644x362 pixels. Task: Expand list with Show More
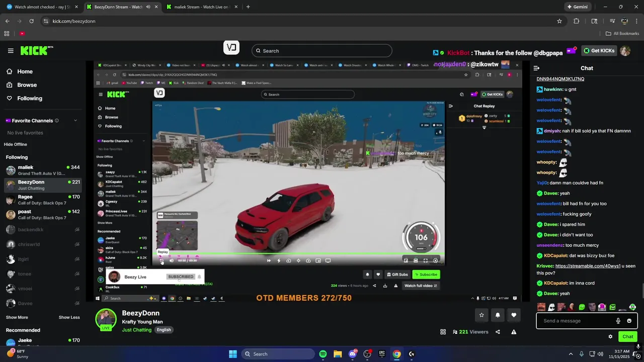click(17, 317)
